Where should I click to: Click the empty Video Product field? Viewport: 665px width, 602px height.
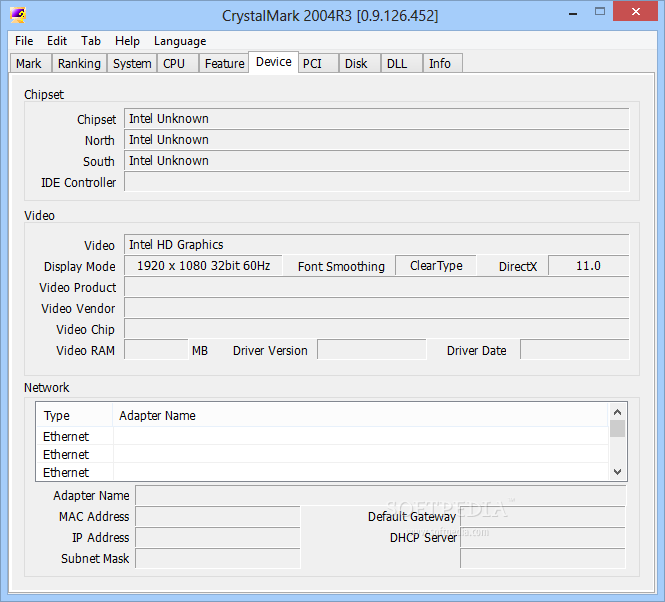coord(377,287)
